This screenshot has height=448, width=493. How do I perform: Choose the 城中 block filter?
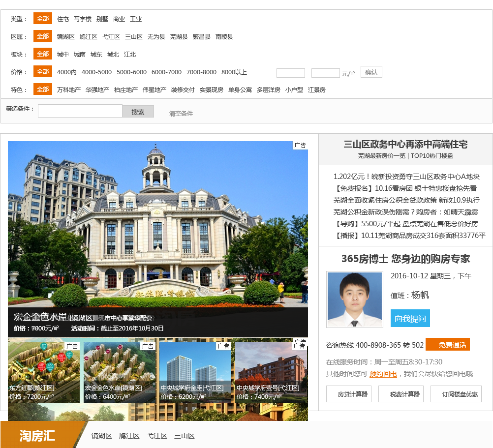click(x=63, y=55)
